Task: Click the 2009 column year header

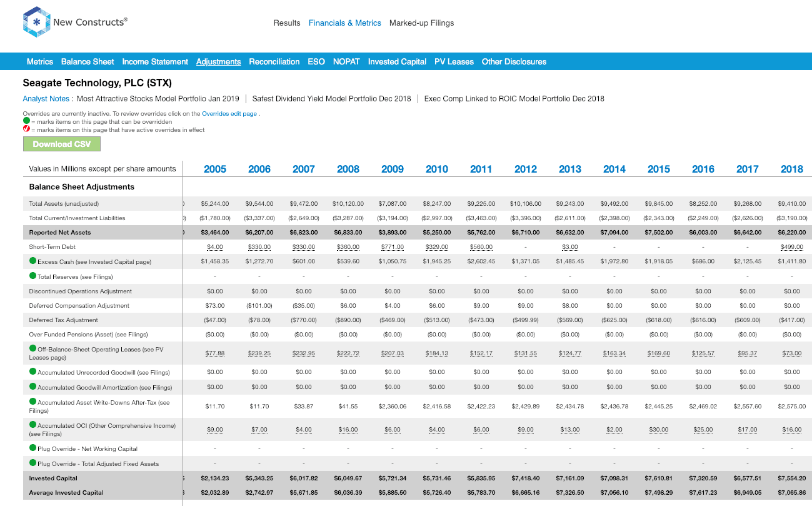Action: click(x=393, y=169)
